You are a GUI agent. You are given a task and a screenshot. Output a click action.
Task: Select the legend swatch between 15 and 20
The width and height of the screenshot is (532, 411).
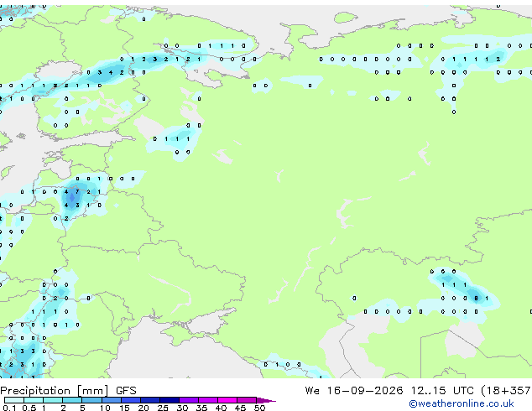[131, 400]
